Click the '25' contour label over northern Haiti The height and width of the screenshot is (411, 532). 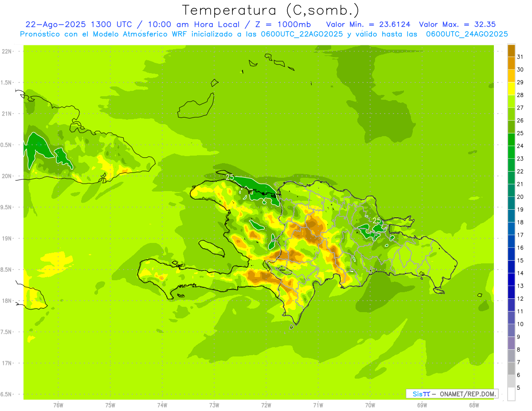point(230,177)
